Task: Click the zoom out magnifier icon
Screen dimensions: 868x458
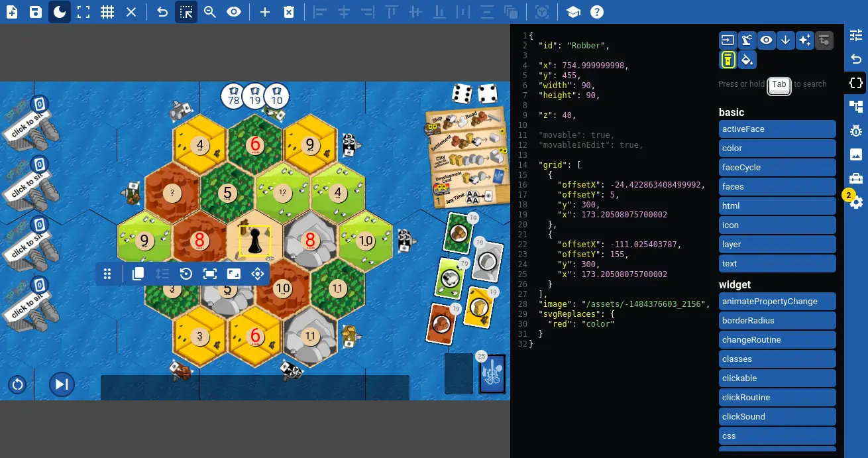Action: [x=210, y=12]
